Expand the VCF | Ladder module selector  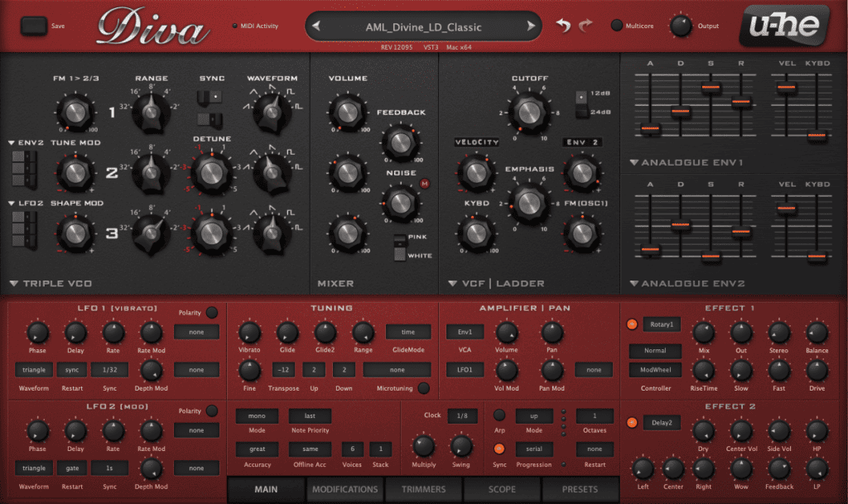click(496, 284)
